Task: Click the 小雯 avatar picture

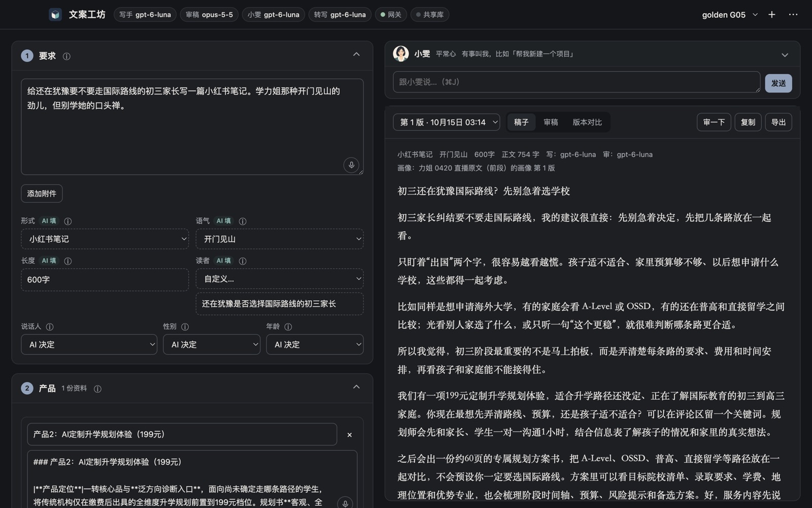Action: (x=401, y=54)
